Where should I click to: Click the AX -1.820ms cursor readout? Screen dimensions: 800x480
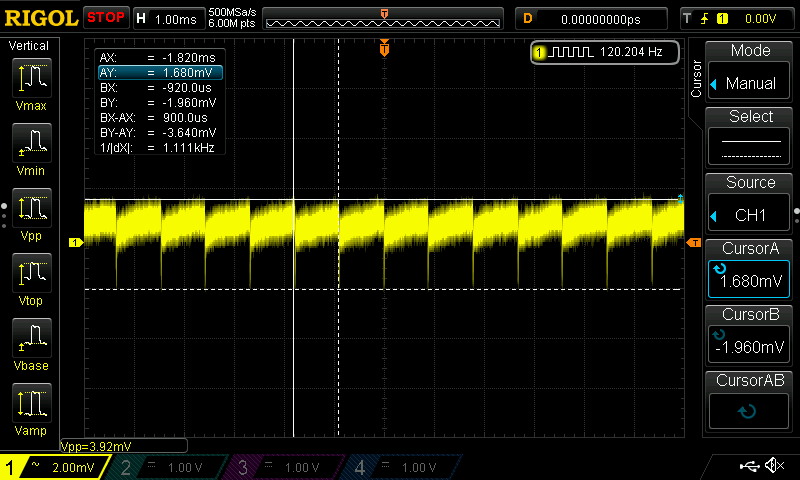[158, 58]
